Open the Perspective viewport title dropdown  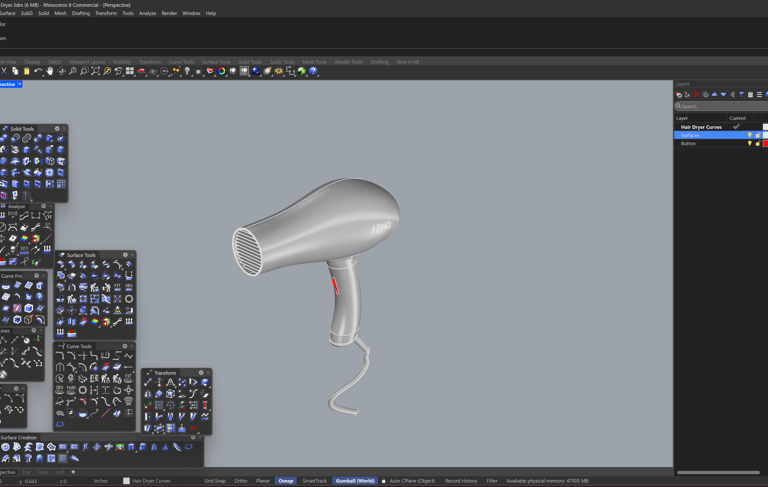[x=19, y=84]
